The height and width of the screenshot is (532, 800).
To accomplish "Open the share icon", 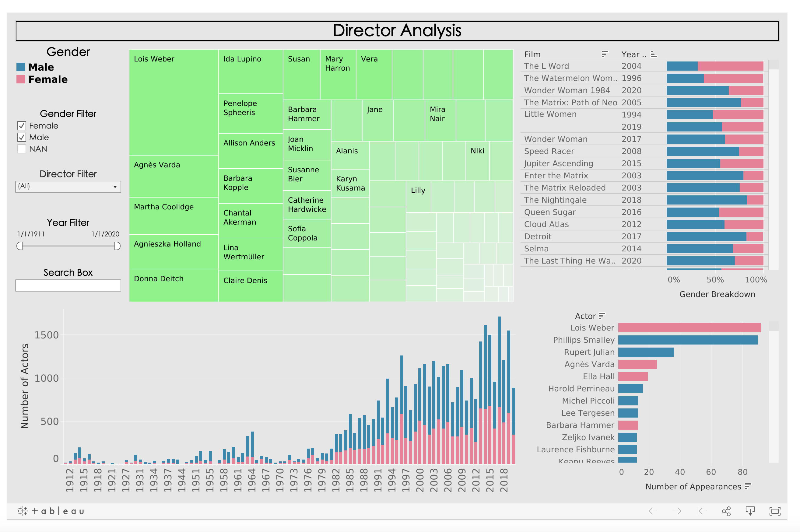I will pyautogui.click(x=726, y=511).
